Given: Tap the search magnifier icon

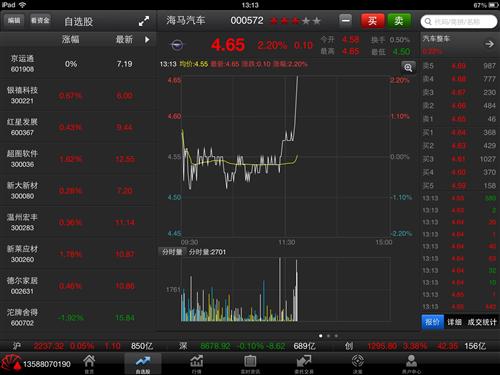Looking at the screenshot, I should 428,22.
